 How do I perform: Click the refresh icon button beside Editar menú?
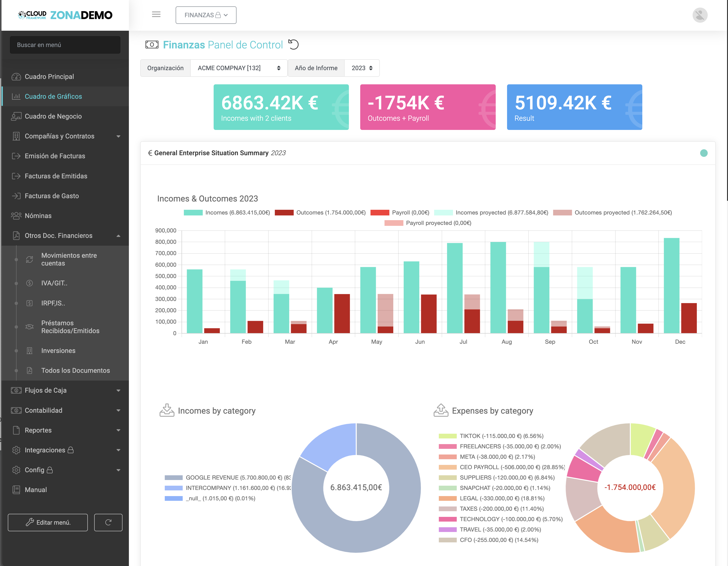[x=108, y=522]
